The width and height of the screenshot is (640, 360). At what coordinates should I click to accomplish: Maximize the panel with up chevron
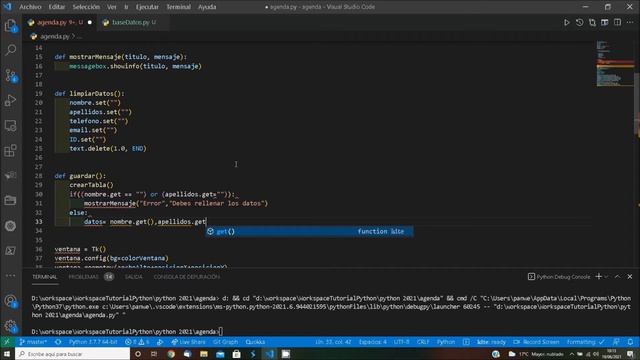618,277
